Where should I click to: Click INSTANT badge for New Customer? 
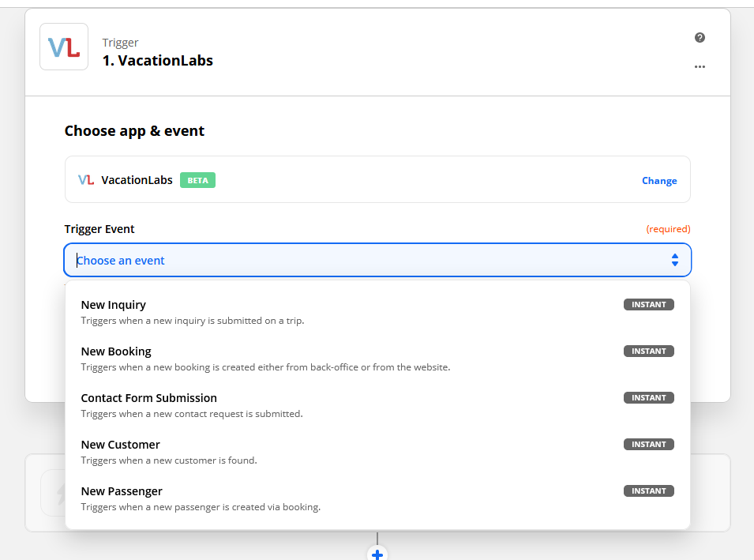649,445
